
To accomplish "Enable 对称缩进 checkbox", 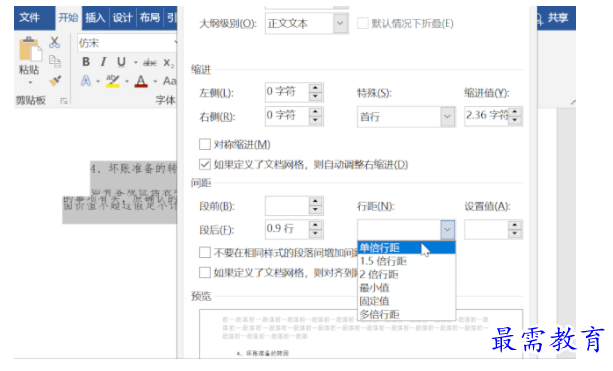I will coord(205,144).
